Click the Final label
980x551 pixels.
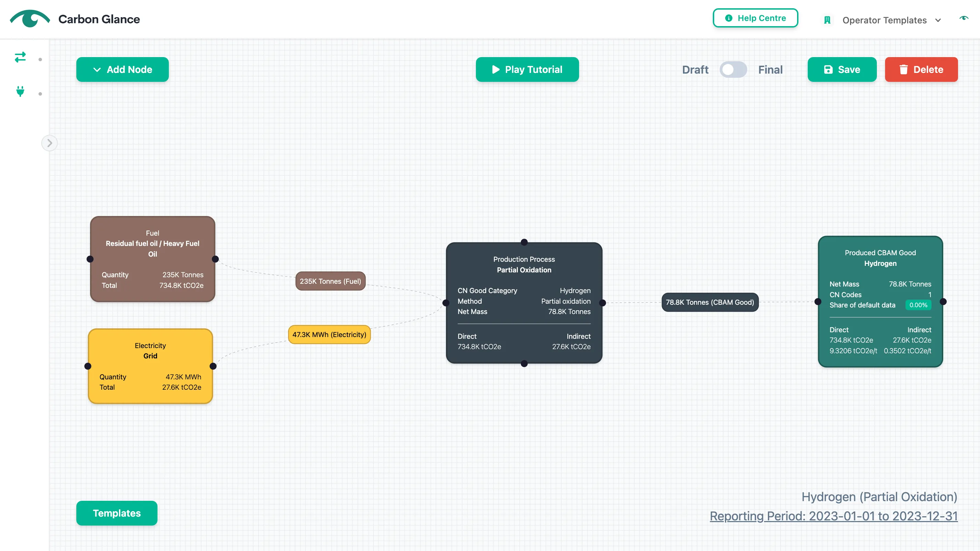click(770, 69)
